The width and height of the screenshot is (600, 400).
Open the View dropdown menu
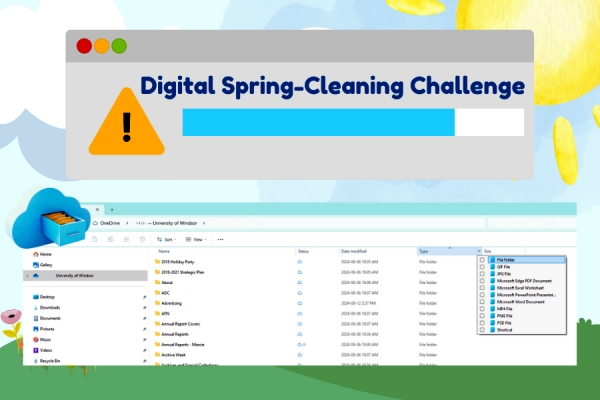click(197, 239)
